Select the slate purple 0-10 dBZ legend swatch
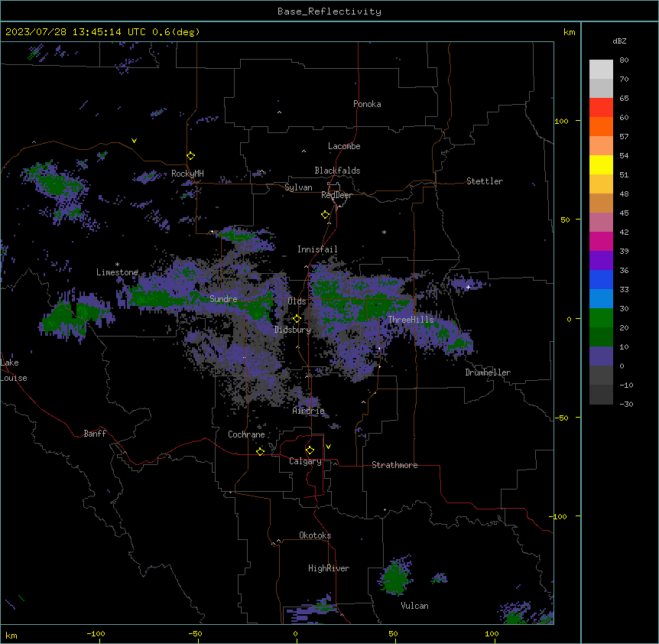Viewport: 659px width, 644px height. click(601, 356)
